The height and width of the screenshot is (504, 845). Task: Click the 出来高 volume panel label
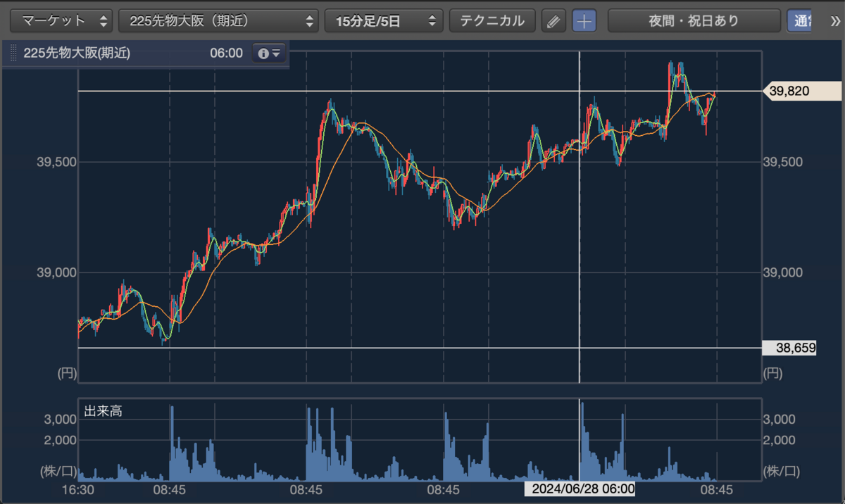[103, 411]
